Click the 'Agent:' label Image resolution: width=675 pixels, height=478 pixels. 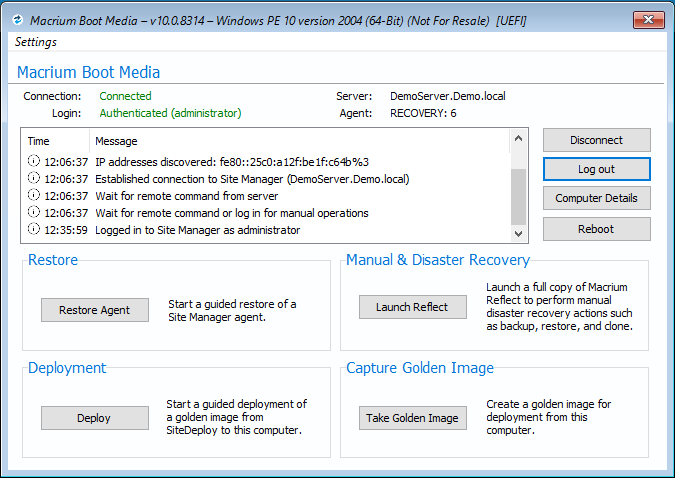click(356, 113)
